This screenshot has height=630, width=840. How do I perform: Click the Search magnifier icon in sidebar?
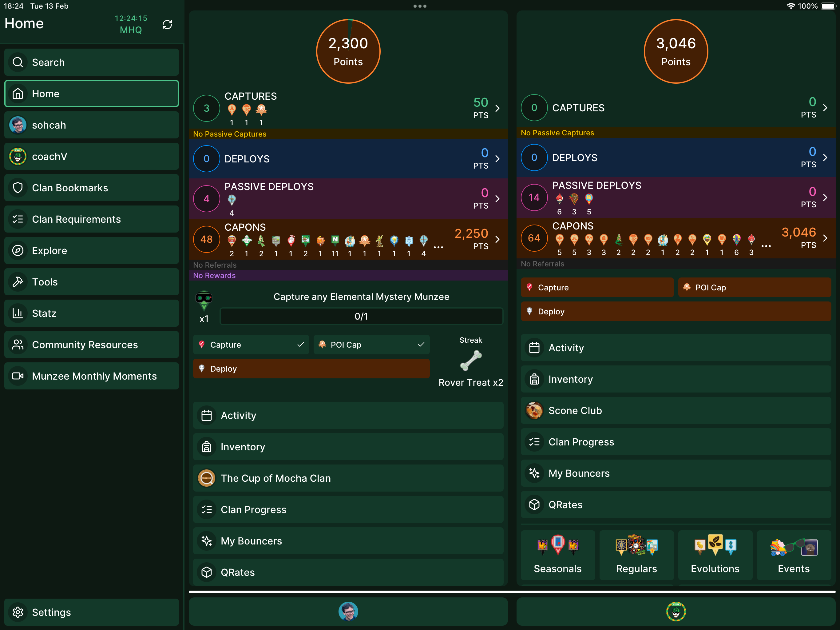(x=18, y=62)
